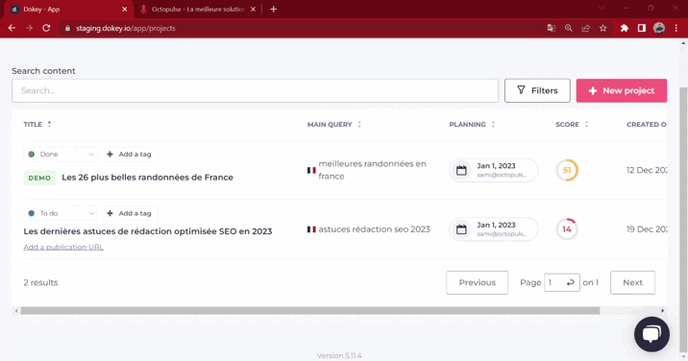Toggle the browser side panel icon
The image size is (688, 361).
coord(641,28)
